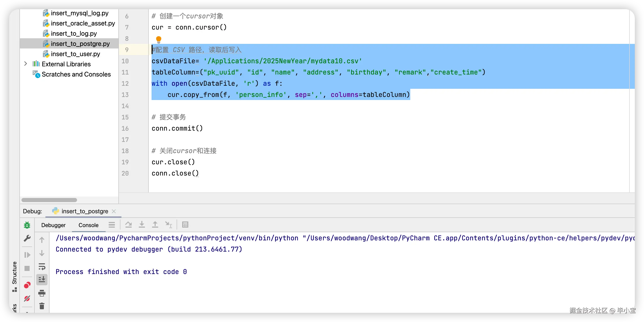Viewport: 644px width, 322px height.
Task: Click the Step Over debug icon
Action: pyautogui.click(x=129, y=225)
